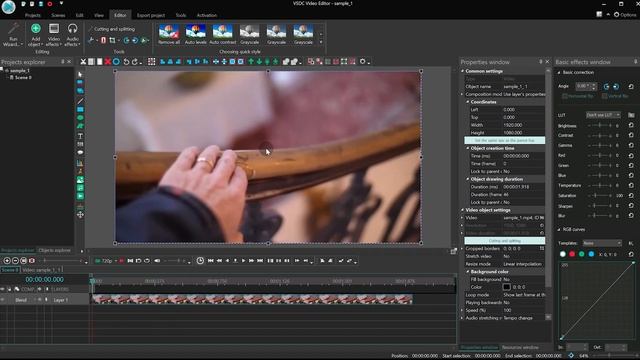Select the Text tool with T icon
The image size is (640, 360).
(x=80, y=136)
